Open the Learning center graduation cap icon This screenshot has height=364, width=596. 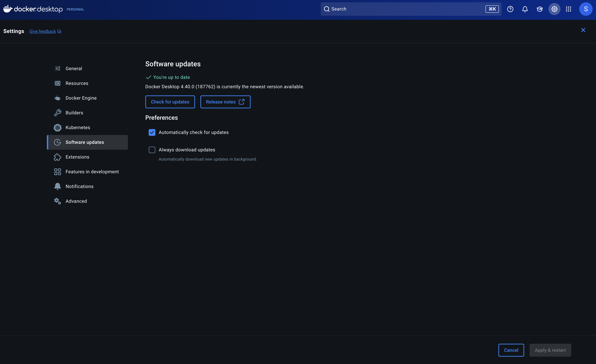pos(540,9)
